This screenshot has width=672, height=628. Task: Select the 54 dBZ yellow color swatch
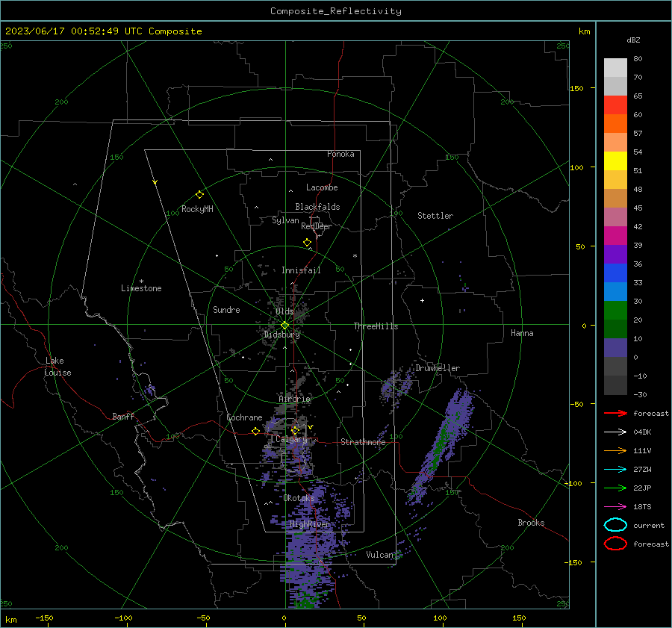[615, 161]
